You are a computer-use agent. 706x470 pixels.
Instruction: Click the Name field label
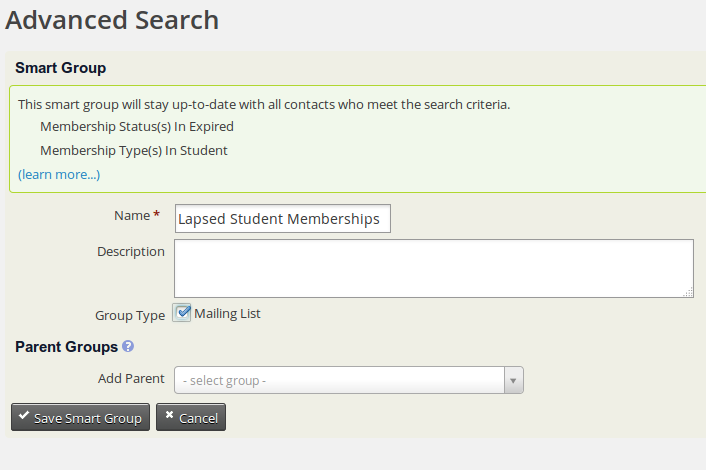[132, 216]
